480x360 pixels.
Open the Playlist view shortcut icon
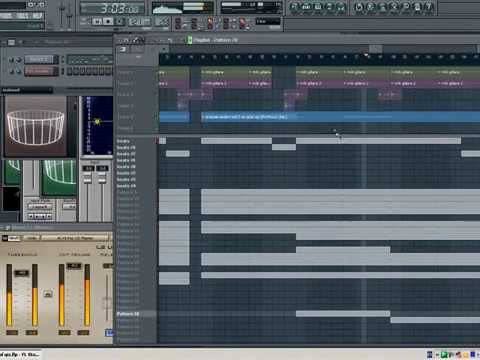[x=294, y=7]
